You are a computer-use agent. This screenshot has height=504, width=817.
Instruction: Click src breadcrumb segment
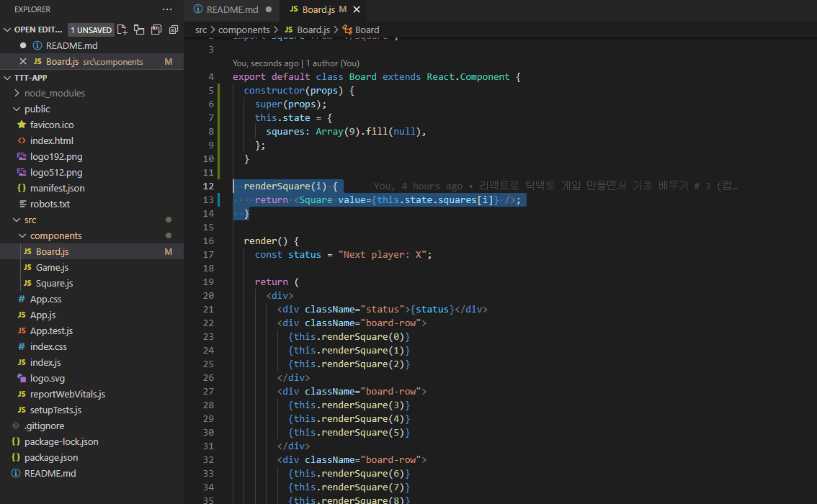click(x=200, y=30)
